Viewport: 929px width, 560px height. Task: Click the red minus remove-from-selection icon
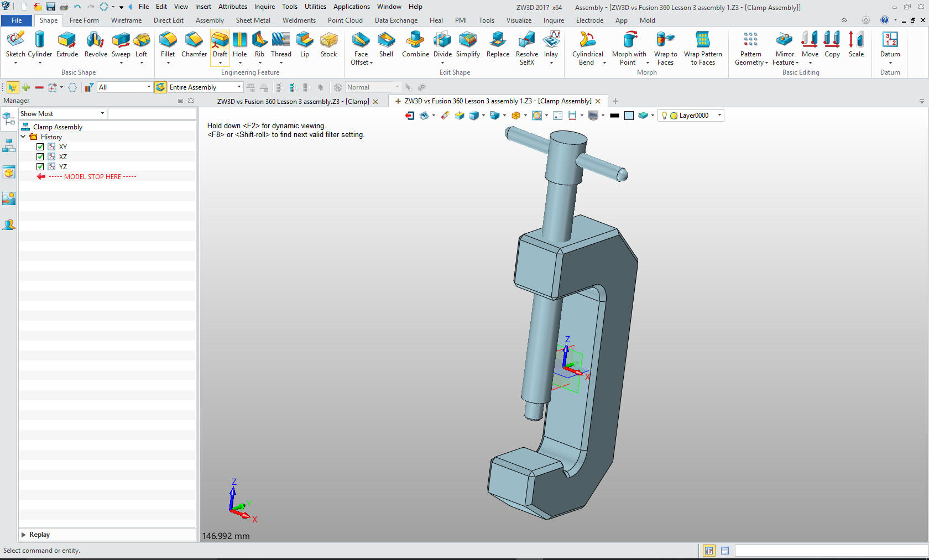point(39,87)
